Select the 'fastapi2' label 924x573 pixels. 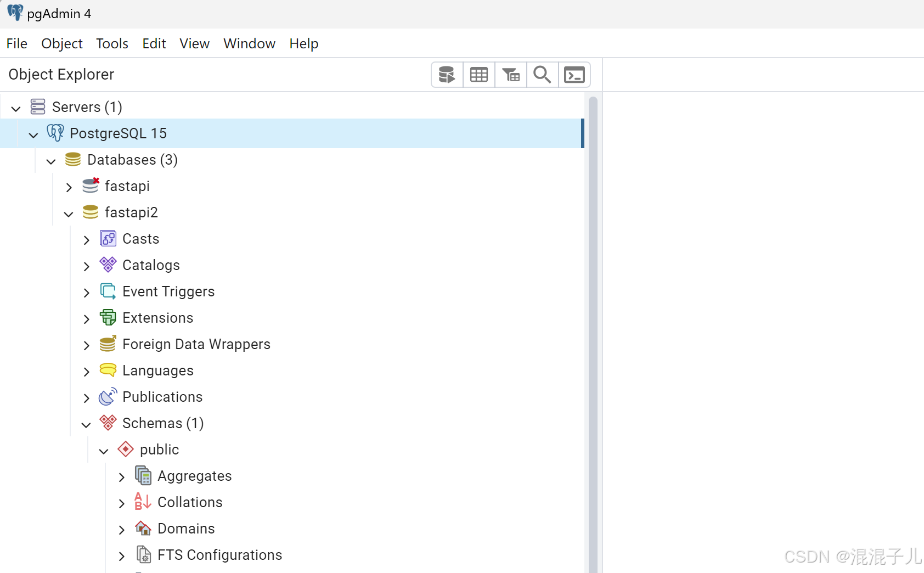(132, 212)
